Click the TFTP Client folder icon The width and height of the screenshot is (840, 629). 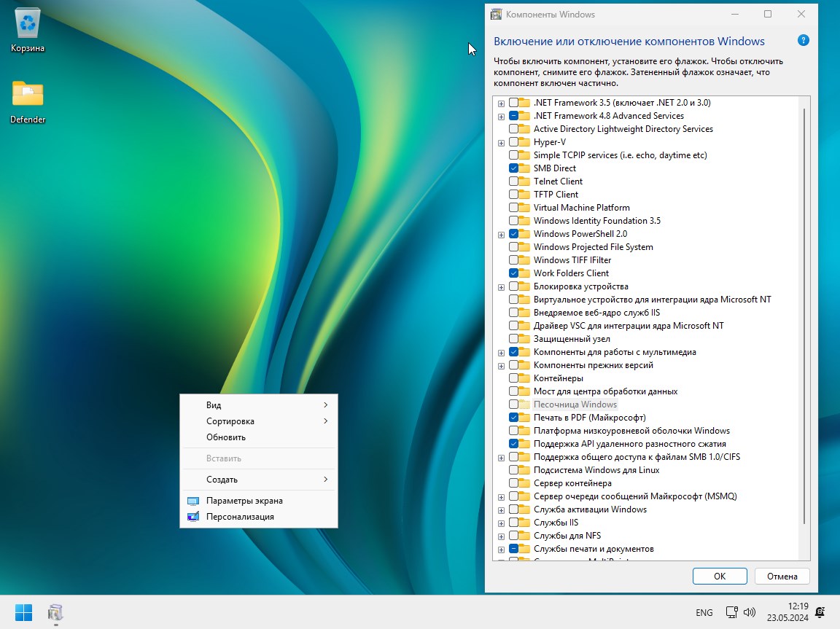tap(524, 195)
